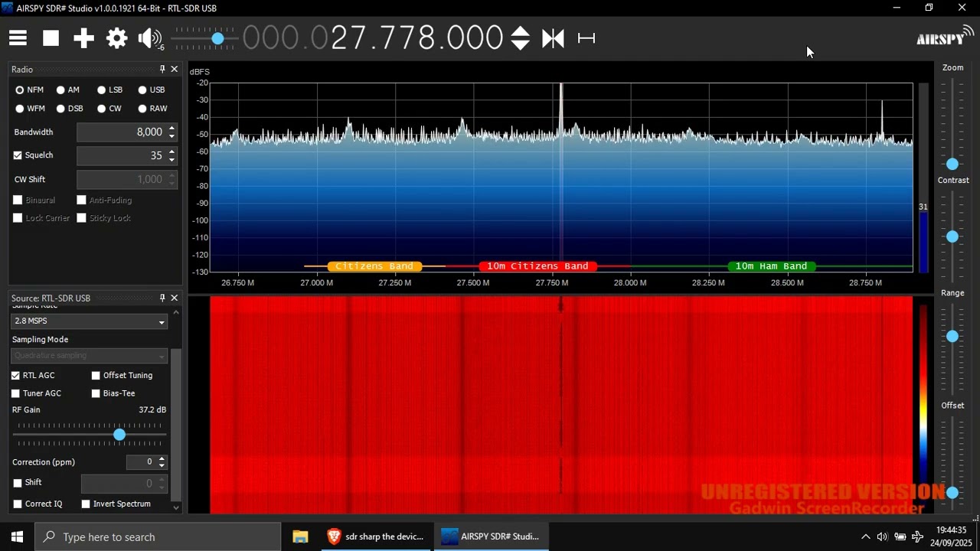Viewport: 980px width, 551px height.
Task: Select AM demodulation mode
Action: point(68,90)
